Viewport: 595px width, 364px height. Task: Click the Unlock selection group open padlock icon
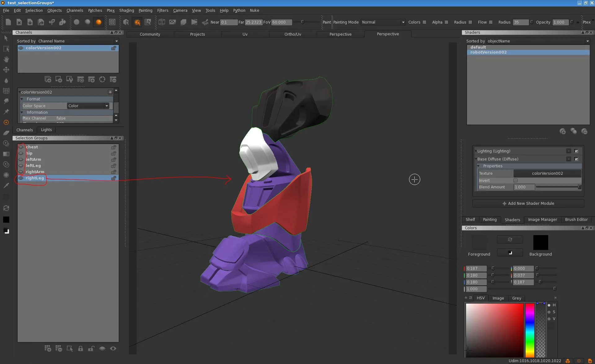click(x=91, y=349)
